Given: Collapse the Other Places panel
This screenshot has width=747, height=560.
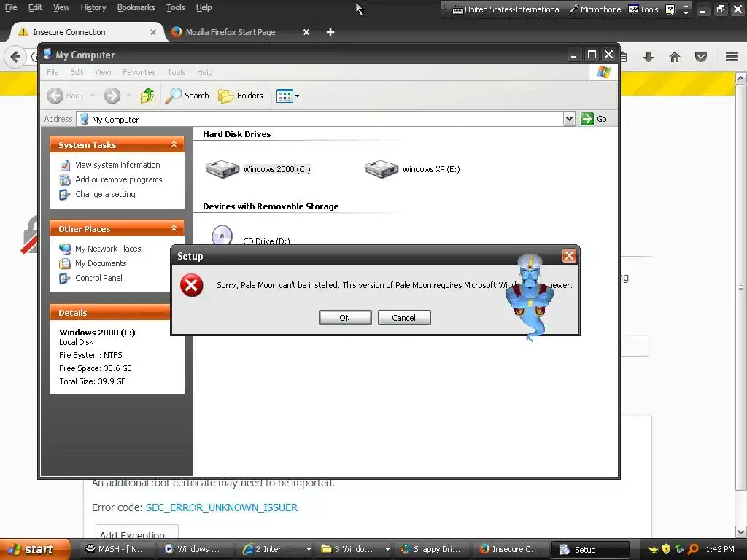Looking at the screenshot, I should pos(174,228).
